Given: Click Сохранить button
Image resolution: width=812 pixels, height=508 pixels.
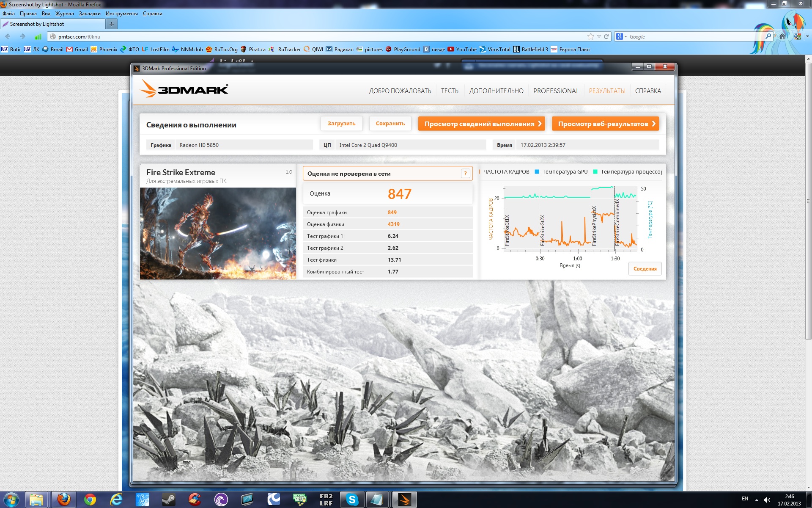Looking at the screenshot, I should 390,124.
